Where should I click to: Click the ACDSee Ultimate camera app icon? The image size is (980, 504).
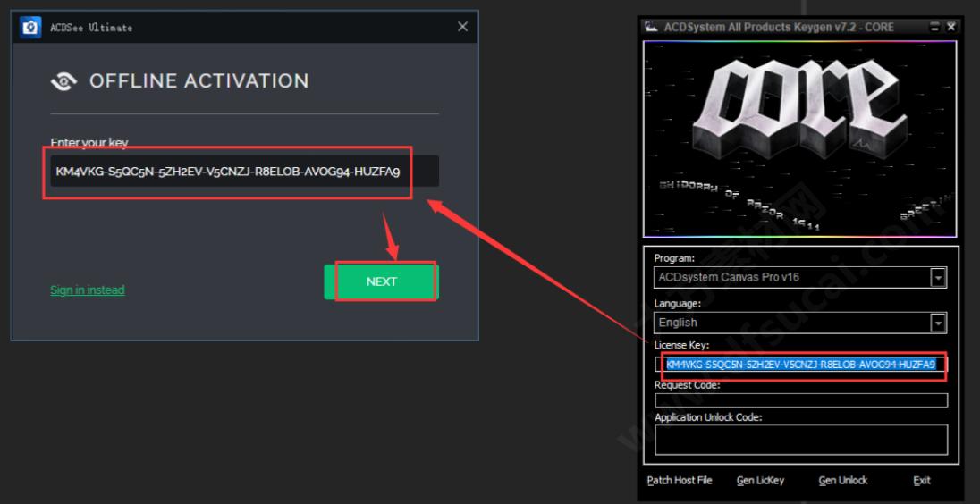pos(30,28)
